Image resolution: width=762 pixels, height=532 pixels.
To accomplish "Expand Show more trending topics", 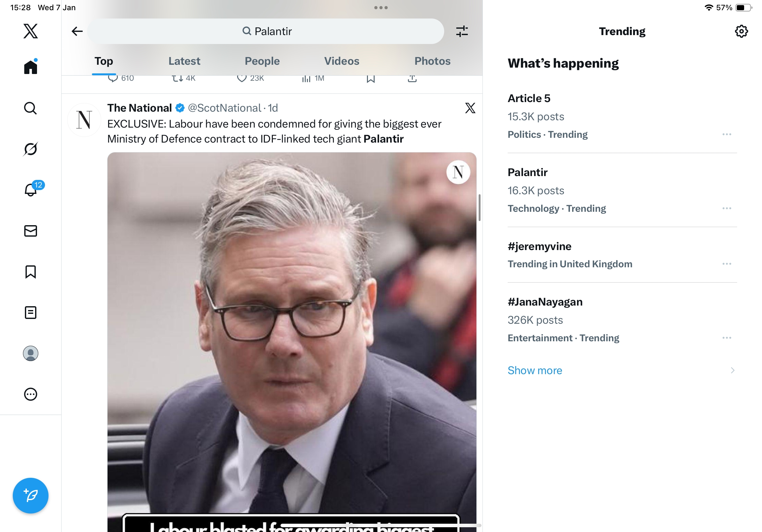I will pos(535,370).
